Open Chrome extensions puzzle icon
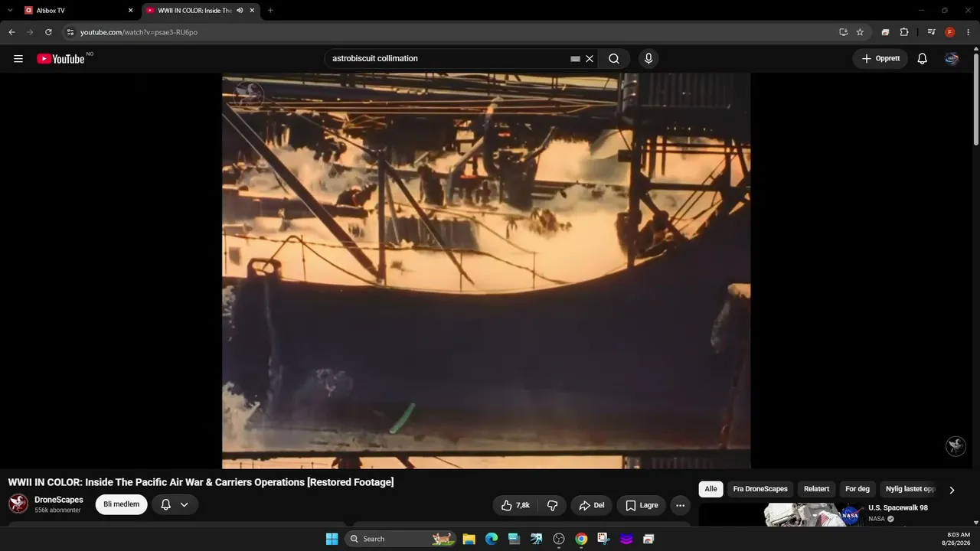The height and width of the screenshot is (551, 980). click(904, 32)
